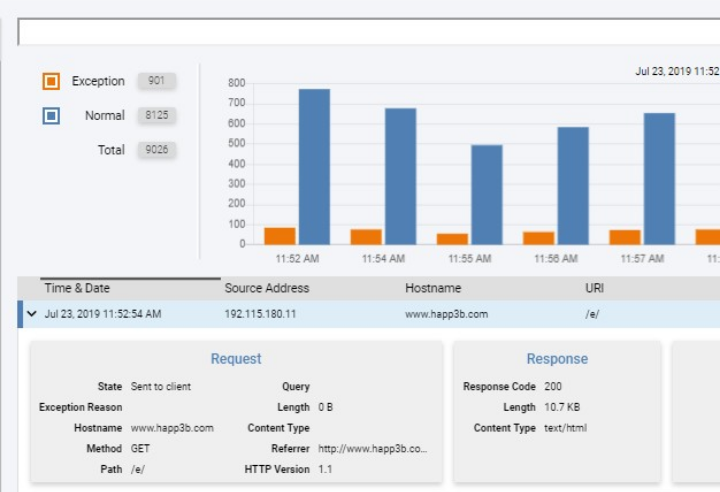Click the blue bar for 11:54 AM

tap(400, 176)
